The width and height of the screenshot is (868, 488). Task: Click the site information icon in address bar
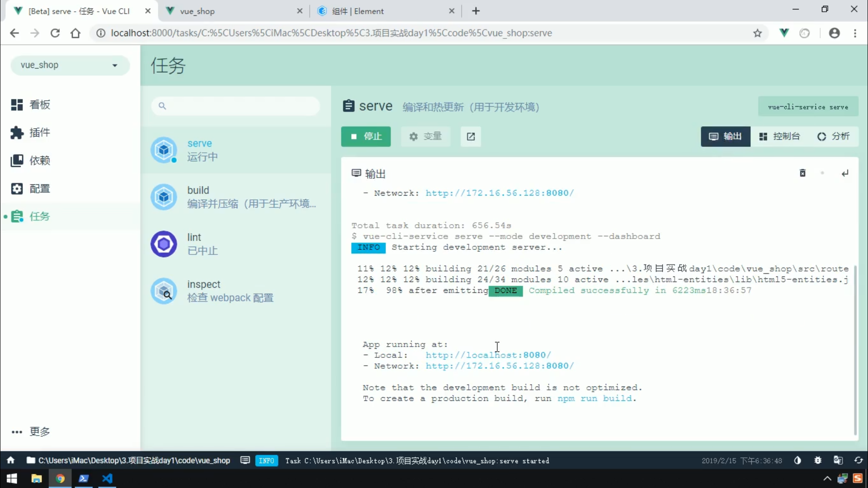(101, 33)
